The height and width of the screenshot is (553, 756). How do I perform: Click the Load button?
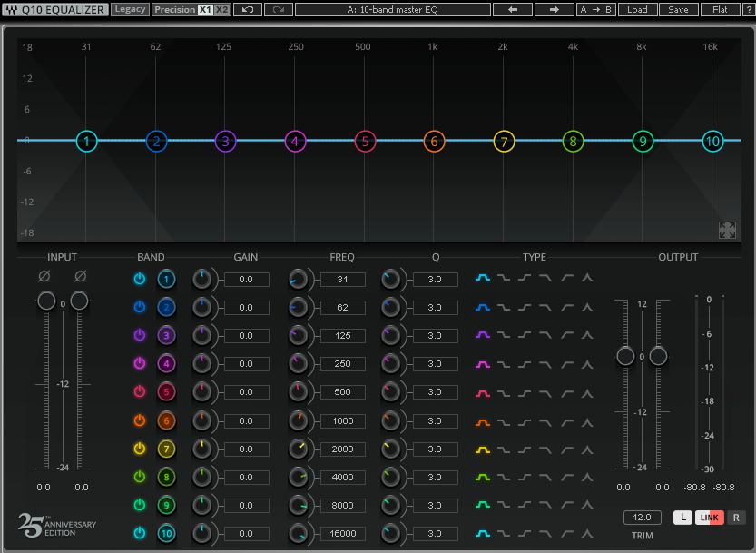tap(637, 10)
